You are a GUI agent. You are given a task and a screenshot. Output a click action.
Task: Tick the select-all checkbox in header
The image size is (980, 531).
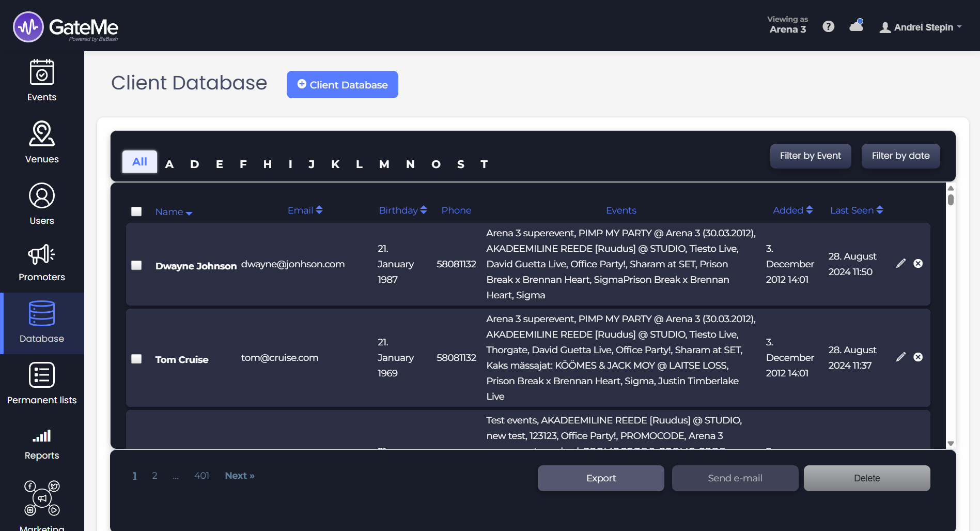pos(136,211)
